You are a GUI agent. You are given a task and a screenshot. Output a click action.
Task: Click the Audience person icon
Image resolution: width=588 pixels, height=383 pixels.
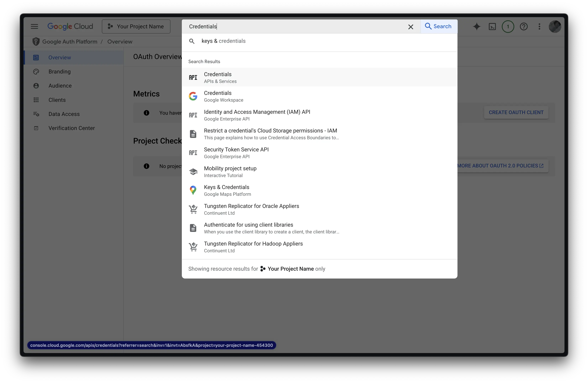pos(36,86)
